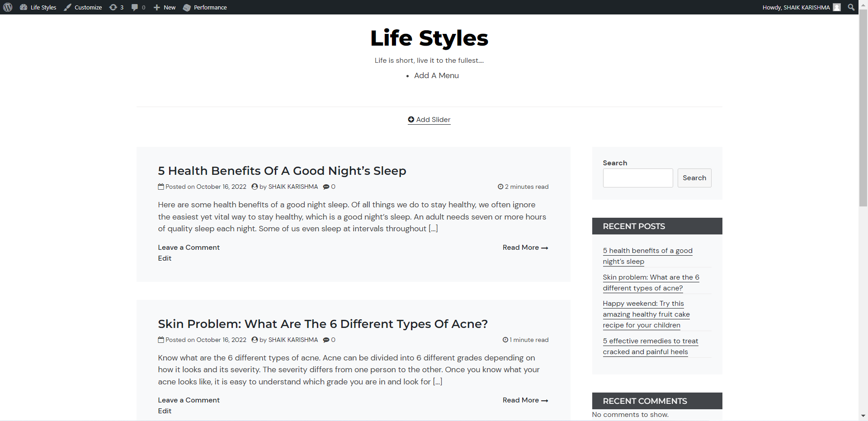Click October 16, 2022 date of sleep post
This screenshot has width=868, height=421.
(222, 187)
